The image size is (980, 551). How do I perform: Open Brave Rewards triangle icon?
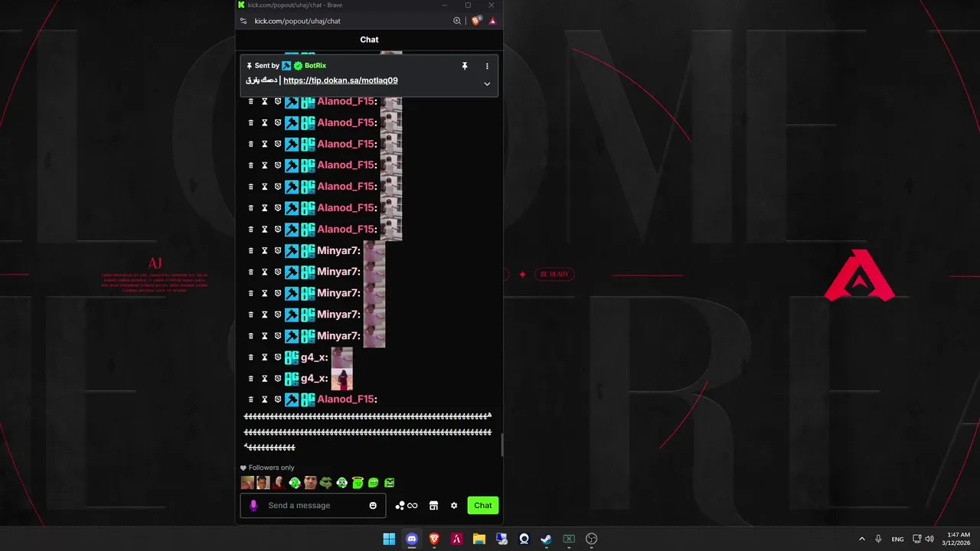(492, 21)
